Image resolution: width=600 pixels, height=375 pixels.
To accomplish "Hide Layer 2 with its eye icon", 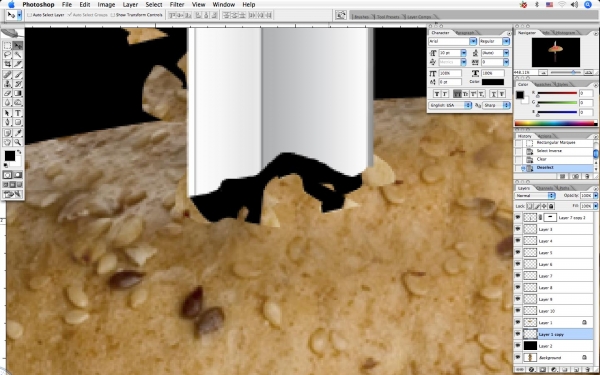I will point(518,346).
